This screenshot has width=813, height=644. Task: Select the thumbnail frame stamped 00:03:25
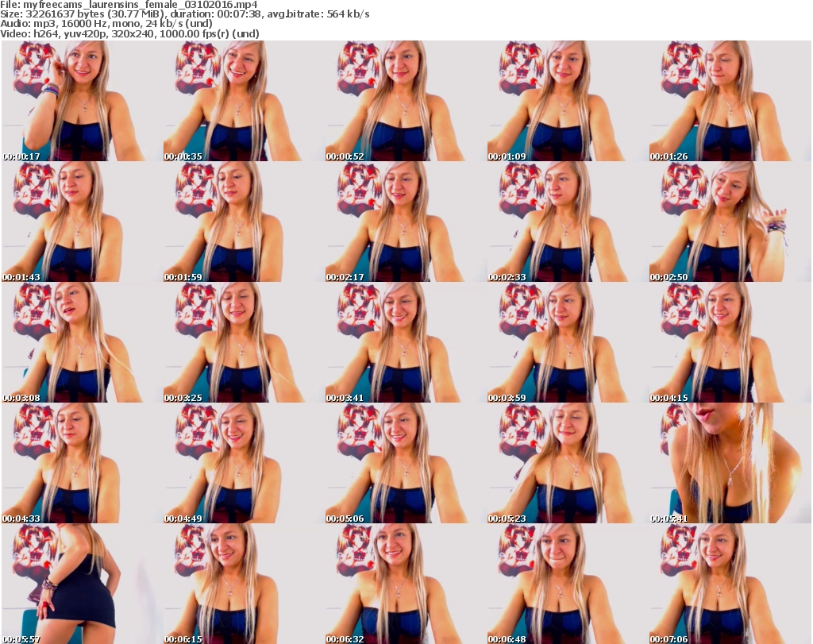[244, 343]
